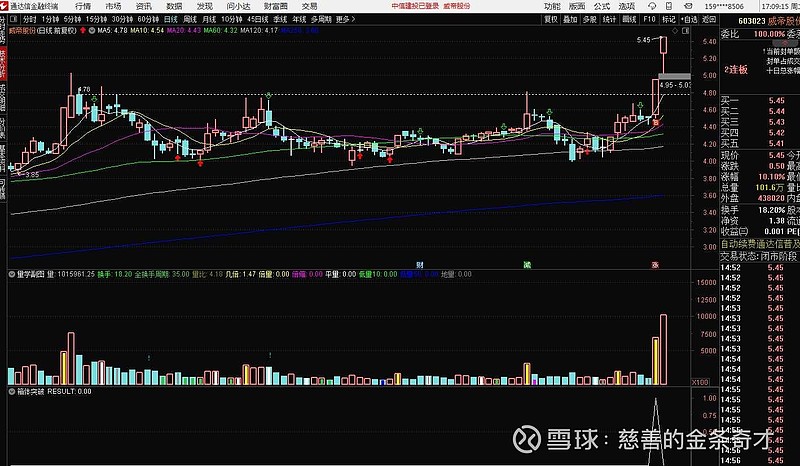Open the 资讯 menu
800x466 pixels.
[x=144, y=6]
